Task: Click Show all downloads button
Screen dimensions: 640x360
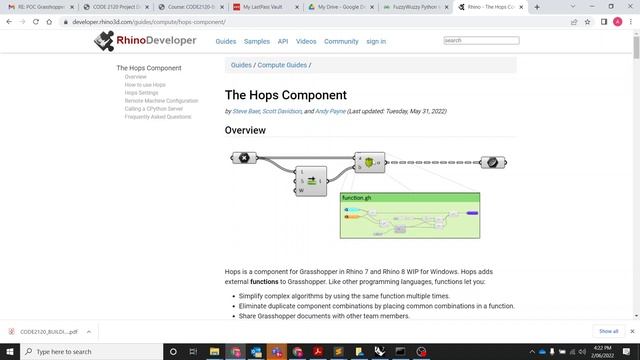Action: pyautogui.click(x=609, y=331)
